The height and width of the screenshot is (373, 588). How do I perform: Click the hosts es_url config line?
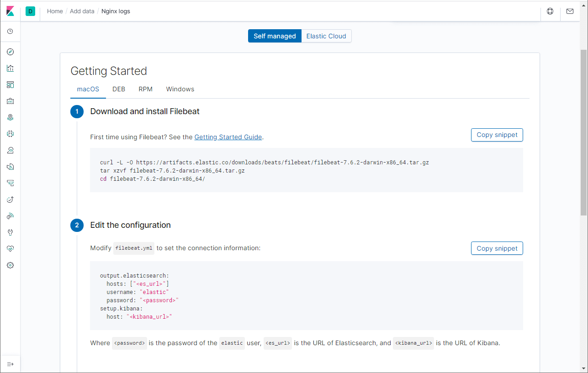tap(138, 284)
